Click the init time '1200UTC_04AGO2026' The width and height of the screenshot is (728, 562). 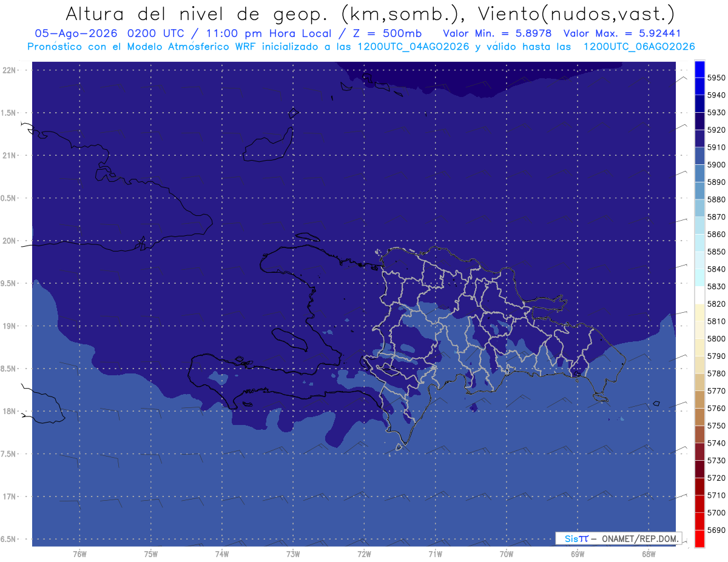(x=414, y=47)
